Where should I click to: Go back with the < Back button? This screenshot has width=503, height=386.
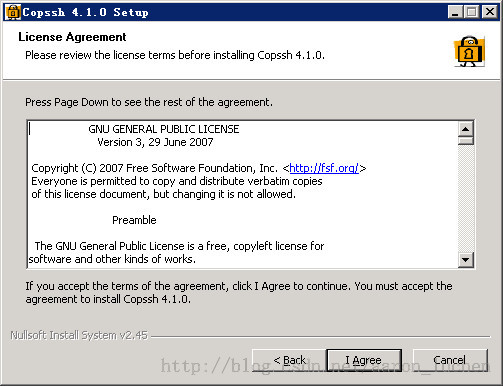coord(289,360)
